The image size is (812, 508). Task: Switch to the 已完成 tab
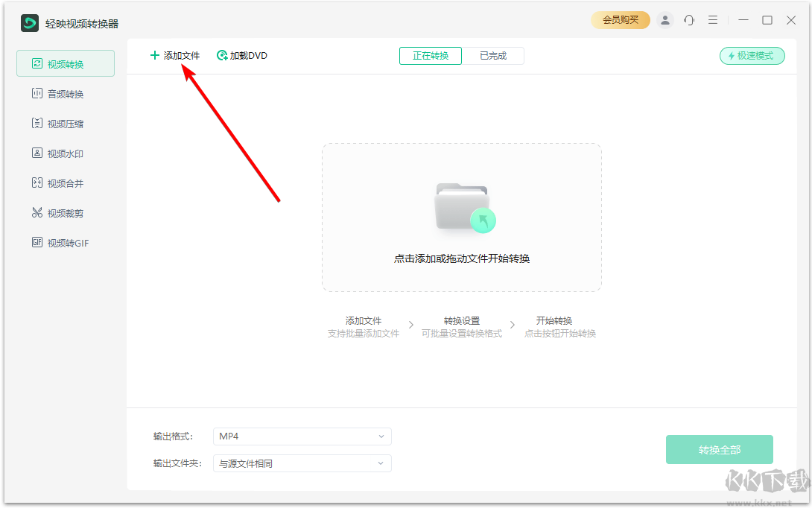[494, 55]
